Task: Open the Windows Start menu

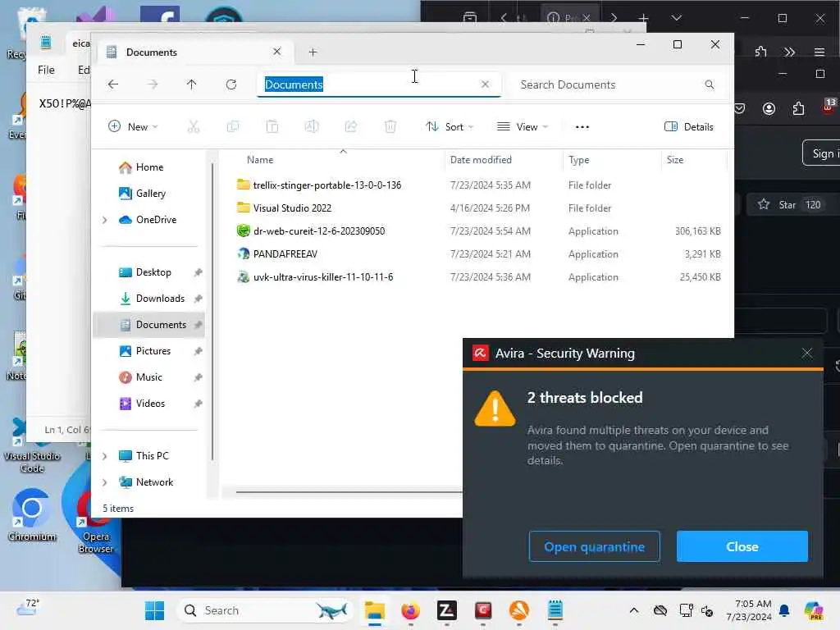Action: [x=155, y=610]
